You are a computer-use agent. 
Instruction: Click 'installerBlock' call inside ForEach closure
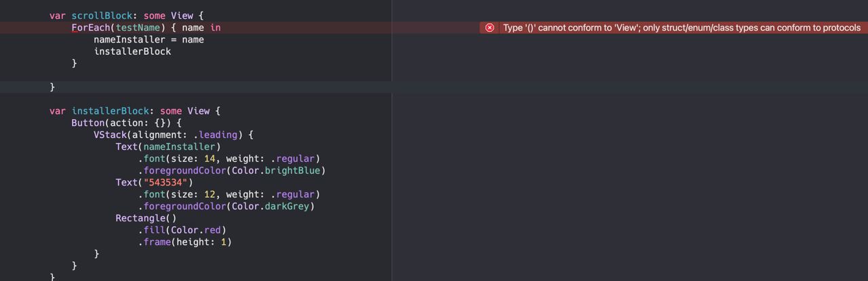coord(132,51)
